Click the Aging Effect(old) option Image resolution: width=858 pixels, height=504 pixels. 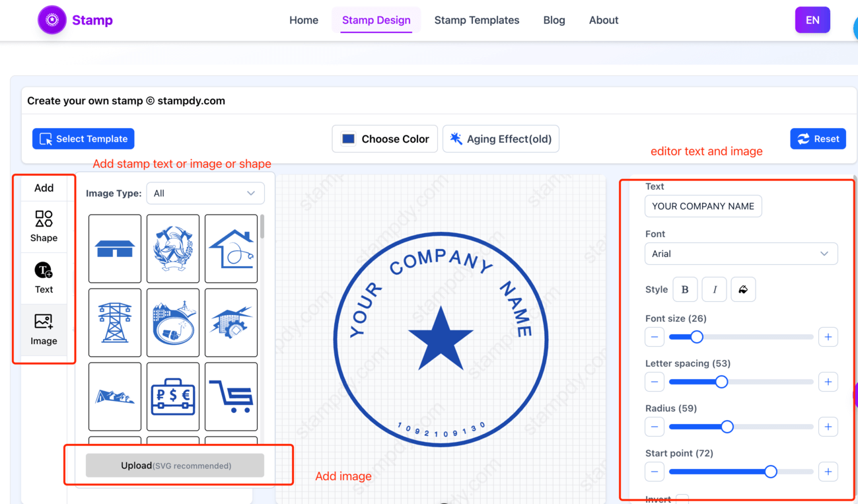[x=501, y=139]
